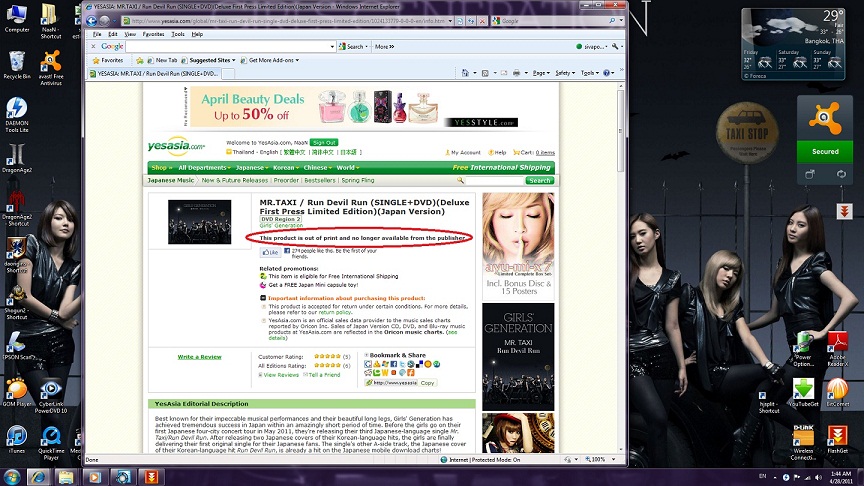Click the Favorites star button

coord(108,60)
